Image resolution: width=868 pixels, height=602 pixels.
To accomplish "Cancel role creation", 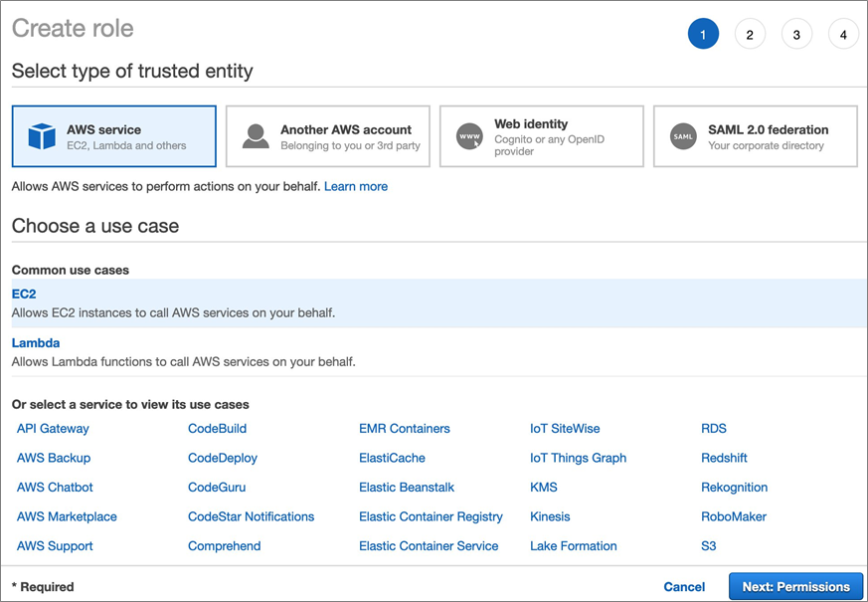I will (x=684, y=587).
